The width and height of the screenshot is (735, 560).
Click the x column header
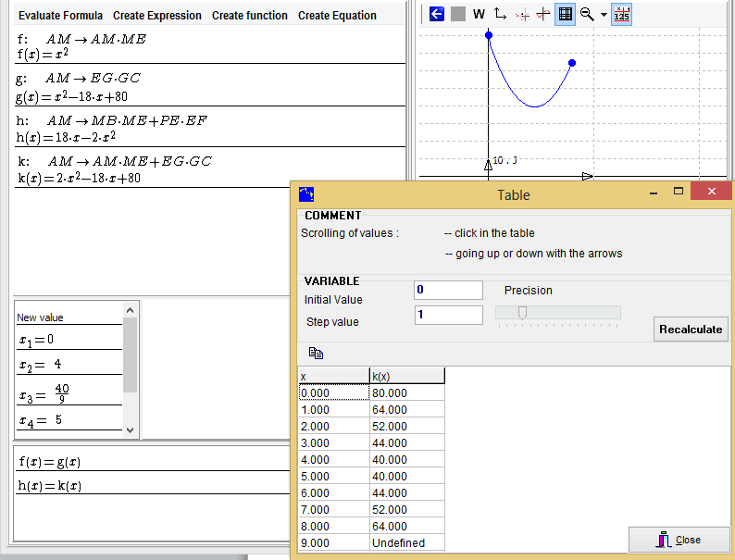click(x=334, y=376)
